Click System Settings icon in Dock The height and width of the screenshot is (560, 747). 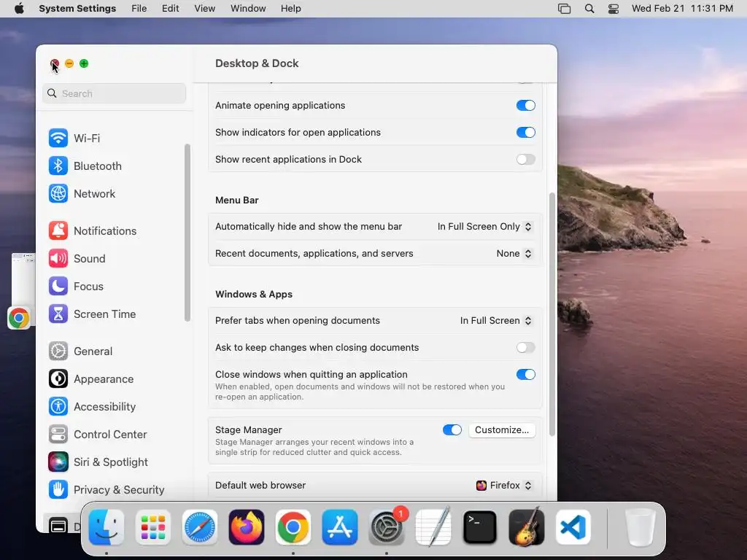(387, 527)
